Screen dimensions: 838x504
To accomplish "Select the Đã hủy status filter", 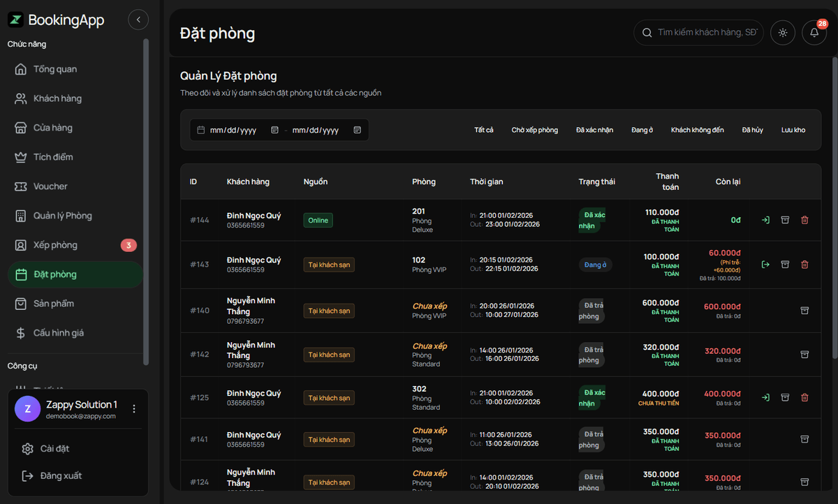I will pos(752,129).
